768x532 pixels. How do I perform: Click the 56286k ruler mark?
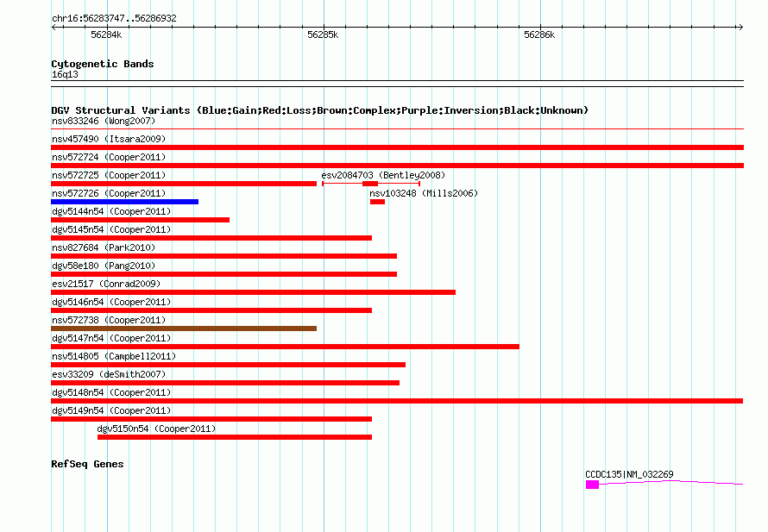click(x=539, y=34)
